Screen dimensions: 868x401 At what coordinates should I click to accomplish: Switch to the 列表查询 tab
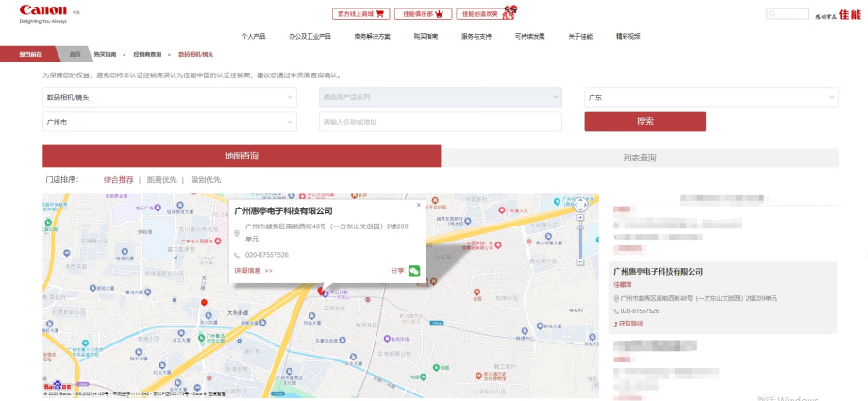pyautogui.click(x=640, y=158)
